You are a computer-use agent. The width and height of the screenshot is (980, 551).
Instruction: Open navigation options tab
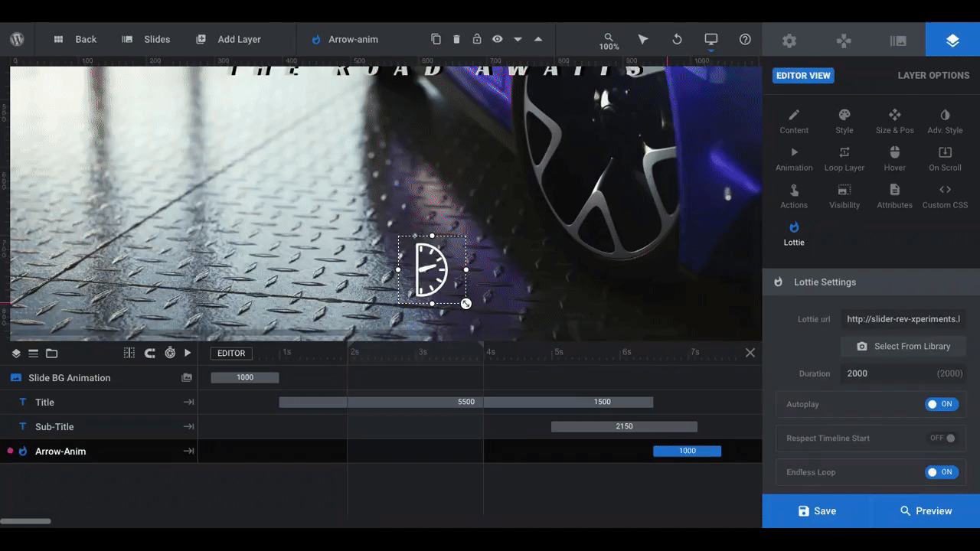point(844,41)
